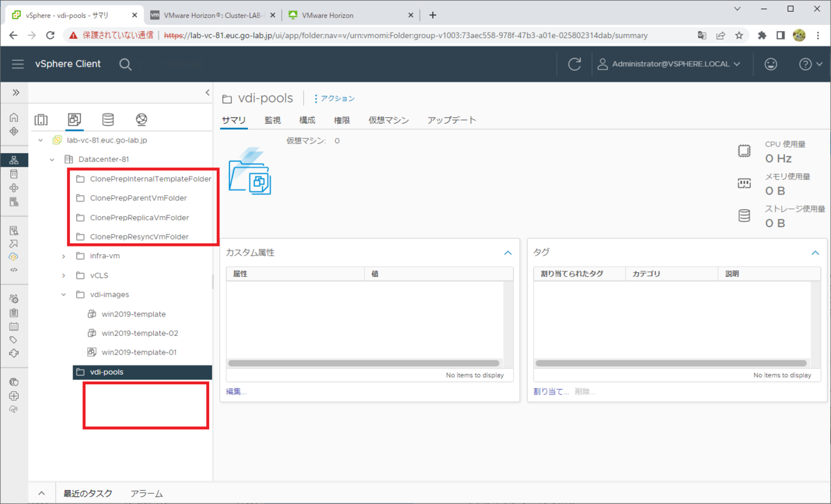Switch to the 監視 tab
The width and height of the screenshot is (831, 504).
(273, 120)
